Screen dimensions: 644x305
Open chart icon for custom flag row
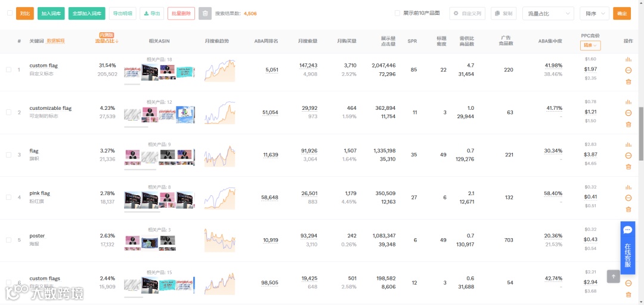(x=628, y=59)
